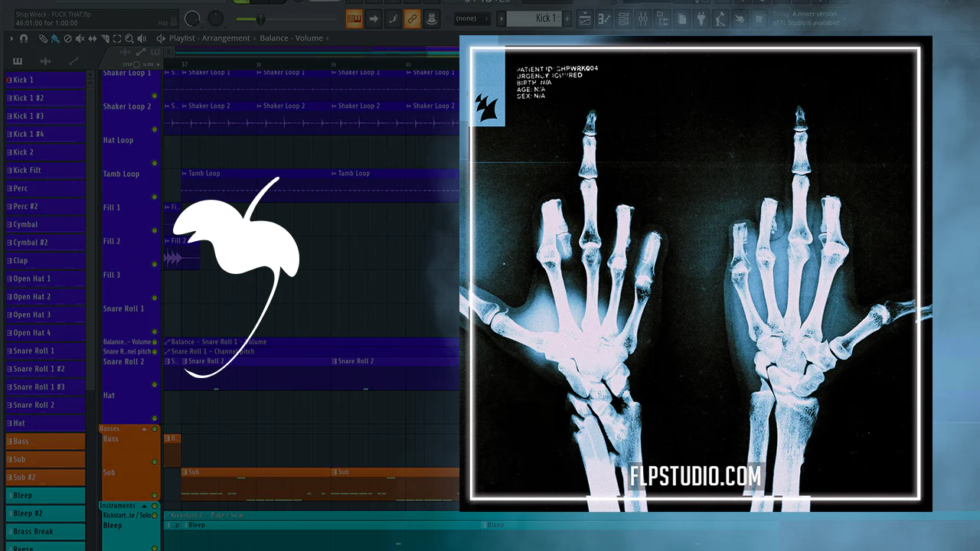Open the (none) pattern selector dropdown

coord(473,18)
